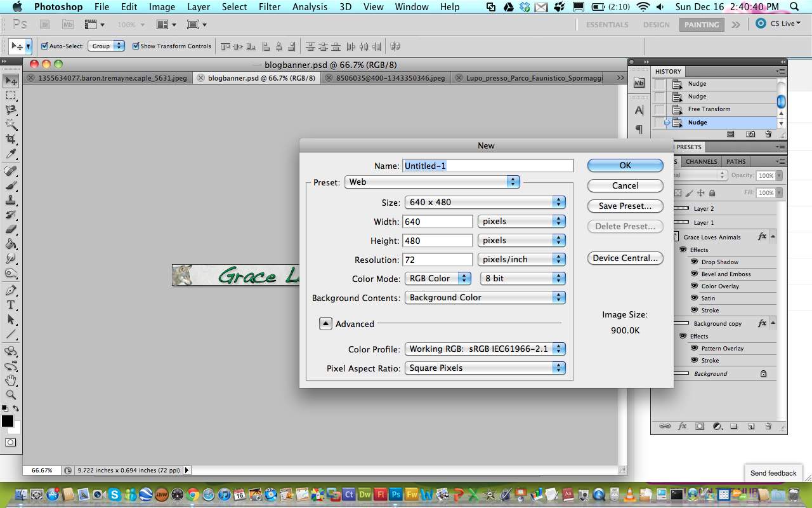The image size is (812, 508).
Task: Select the Pen tool
Action: [x=11, y=290]
